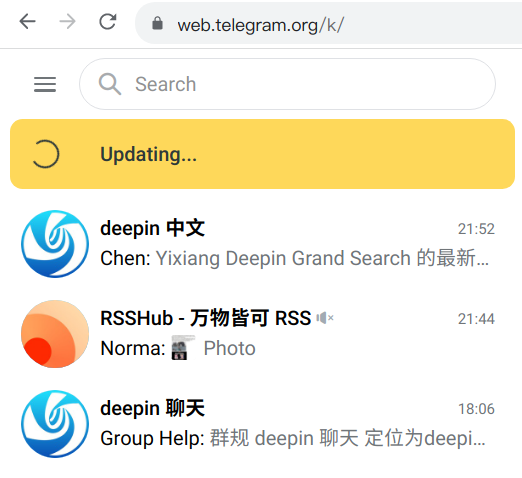Click the 21:52 timestamp
The height and width of the screenshot is (478, 522).
(476, 229)
